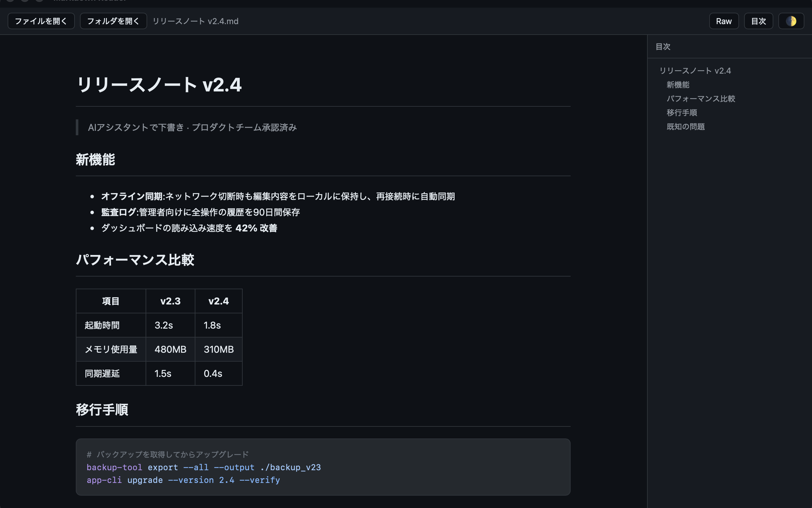Click the 0.4s table cell
The image size is (812, 508).
(219, 374)
